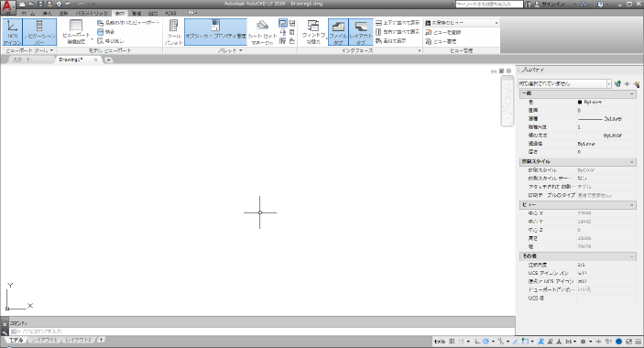Toggle the ナビゲーション バー ribbon button
This screenshot has height=348, width=644.
pyautogui.click(x=39, y=32)
